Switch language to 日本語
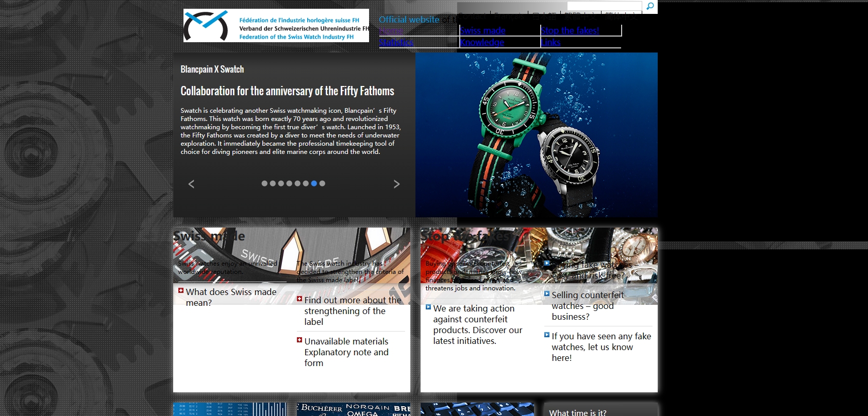Screen dimensions: 868x416 coord(545,16)
